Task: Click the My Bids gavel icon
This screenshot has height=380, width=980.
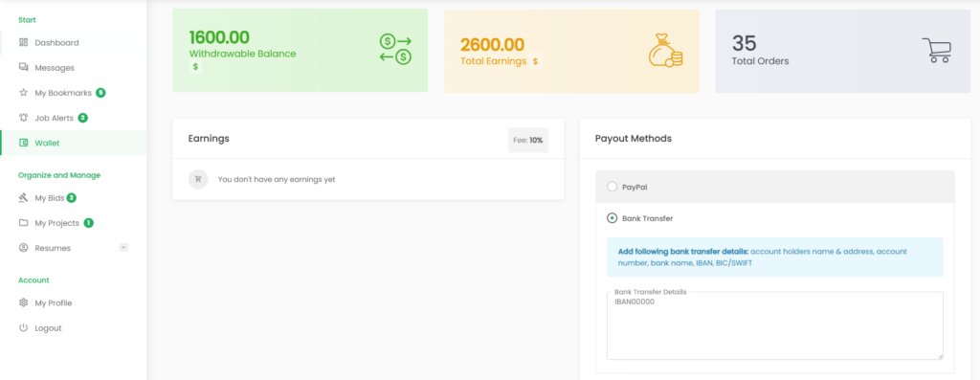Action: click(x=24, y=197)
